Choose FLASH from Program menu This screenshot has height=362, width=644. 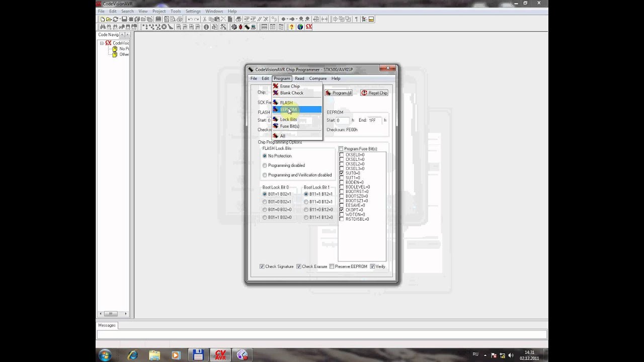tap(297, 103)
